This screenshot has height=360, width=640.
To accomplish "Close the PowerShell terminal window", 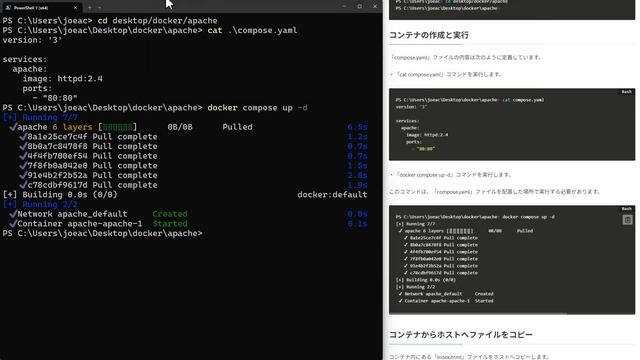I will (x=375, y=7).
